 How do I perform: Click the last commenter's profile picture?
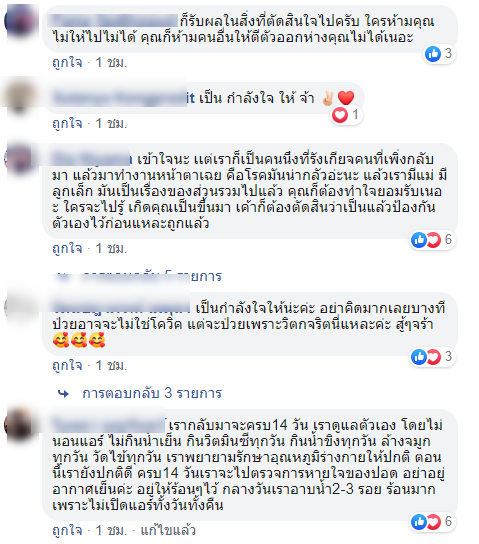click(x=19, y=425)
